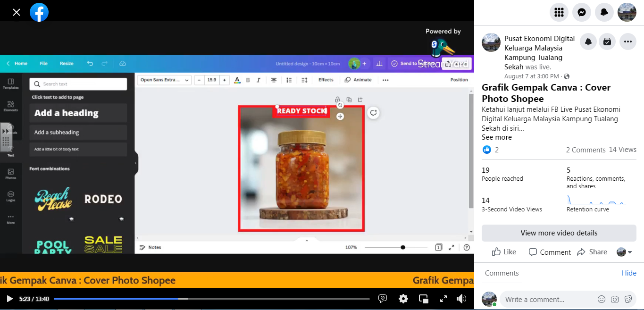Open the Elements side panel
This screenshot has width=644, height=310.
click(x=11, y=106)
